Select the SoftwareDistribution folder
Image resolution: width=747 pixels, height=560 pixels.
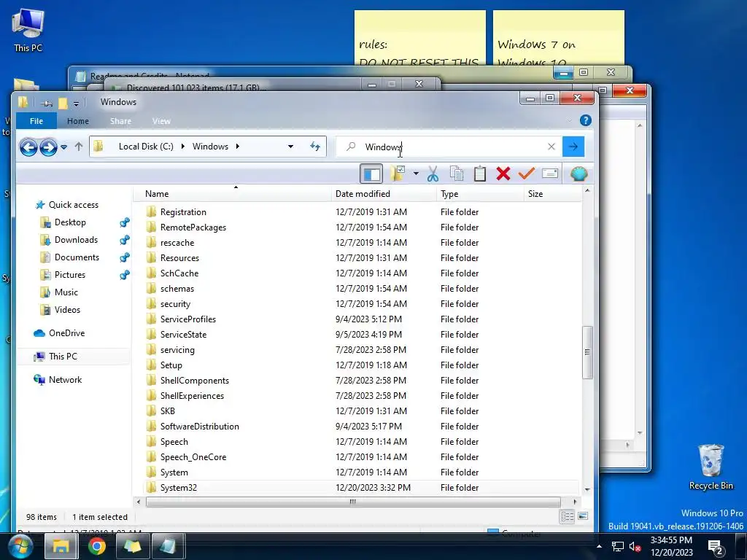pyautogui.click(x=200, y=427)
